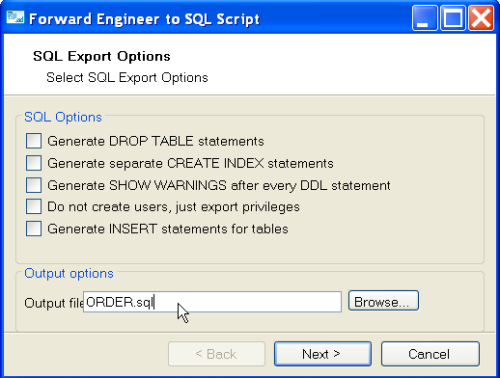This screenshot has height=378, width=500.
Task: Click the Forward Engineer to SQL Script title
Action: pos(144,19)
